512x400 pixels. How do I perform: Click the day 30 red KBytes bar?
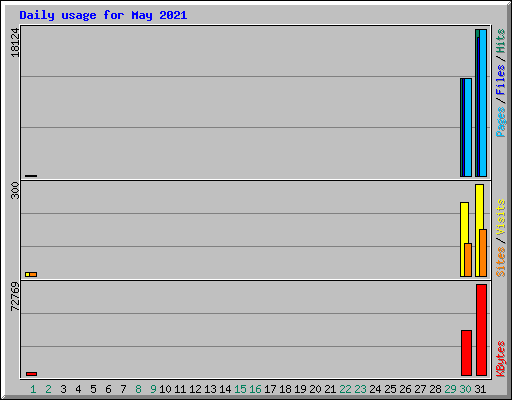(x=466, y=353)
